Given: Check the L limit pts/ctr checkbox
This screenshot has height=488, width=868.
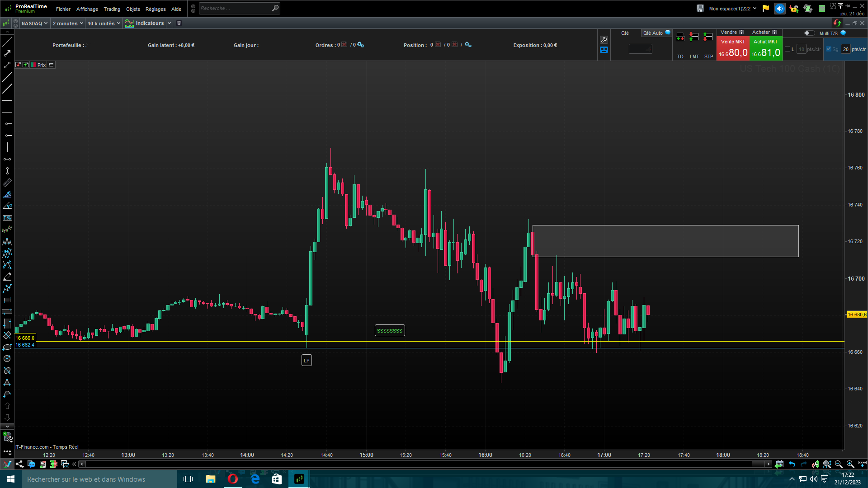Looking at the screenshot, I should pos(788,49).
